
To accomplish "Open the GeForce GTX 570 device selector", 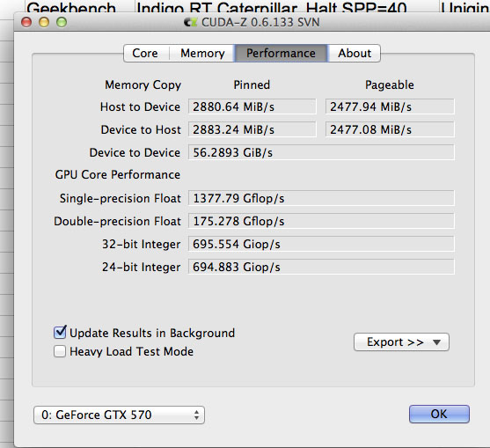I will [x=119, y=415].
